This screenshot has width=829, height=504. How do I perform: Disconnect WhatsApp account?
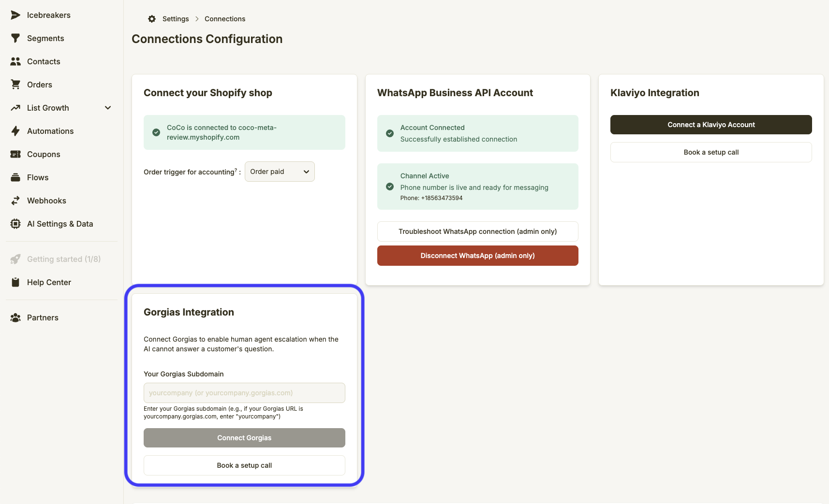click(x=477, y=256)
